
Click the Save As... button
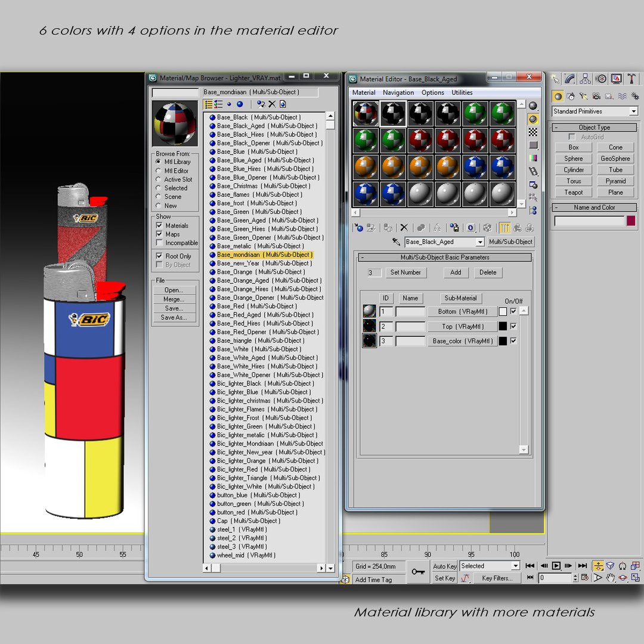point(174,317)
